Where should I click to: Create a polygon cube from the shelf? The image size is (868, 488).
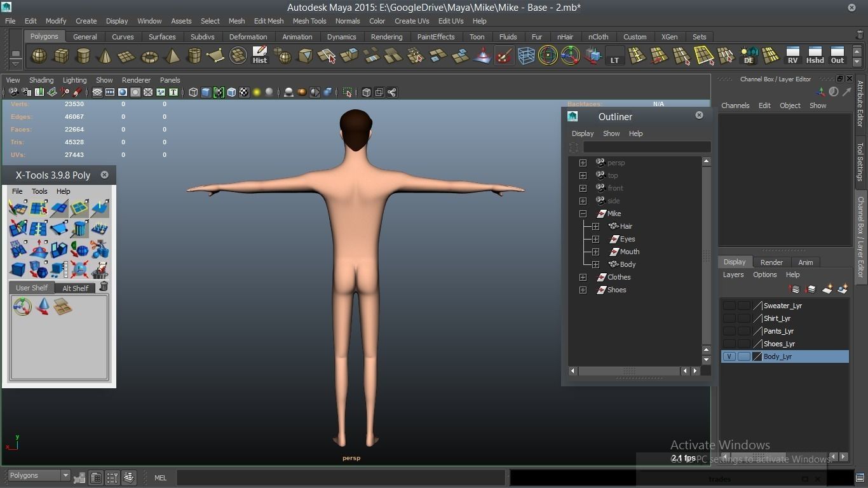click(x=61, y=56)
